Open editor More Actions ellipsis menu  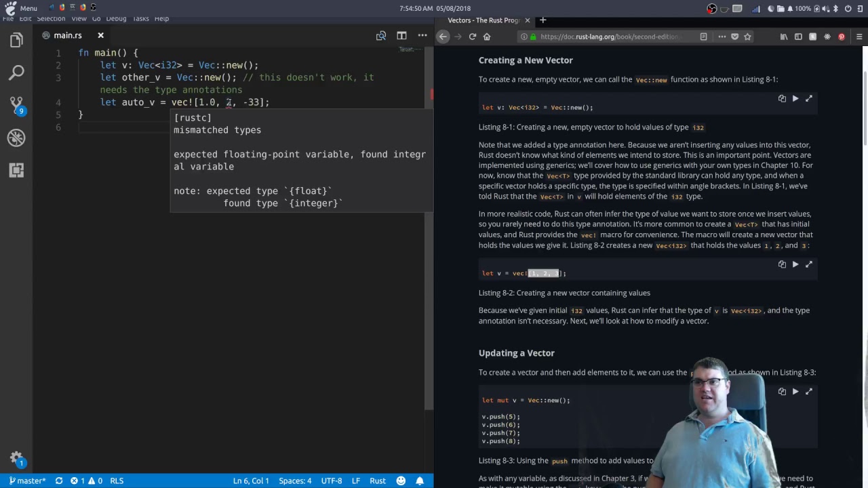(x=422, y=35)
